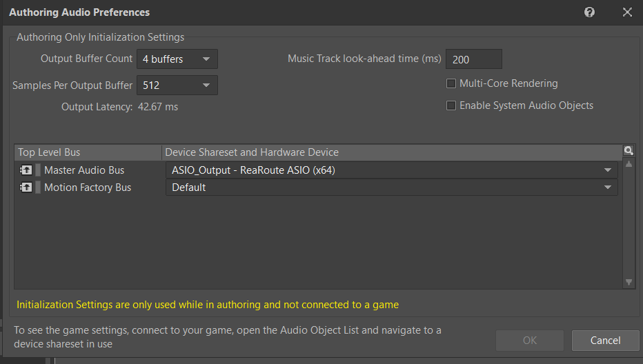Click the Top Level Bus column header
Viewport: 643px width, 364px height.
click(x=88, y=152)
